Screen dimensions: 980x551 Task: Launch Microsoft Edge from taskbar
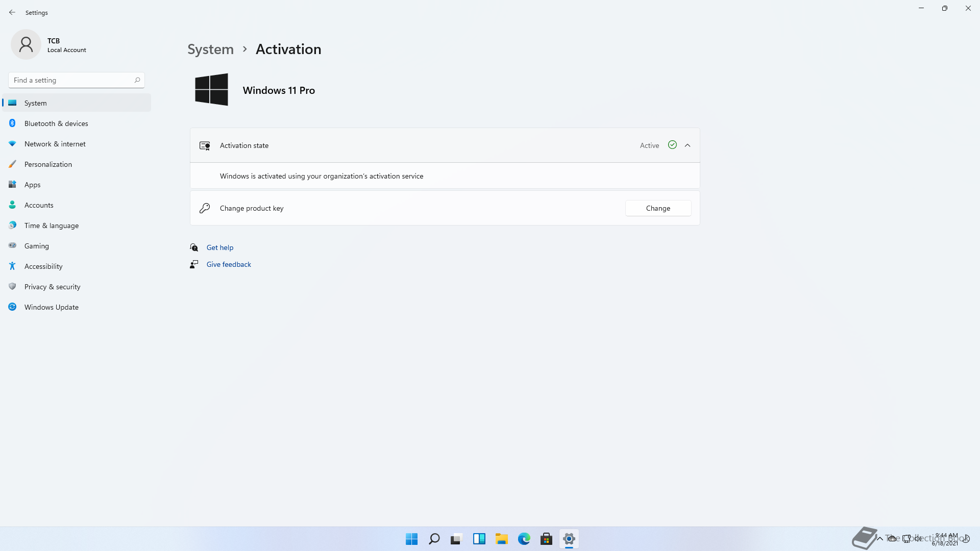tap(524, 539)
